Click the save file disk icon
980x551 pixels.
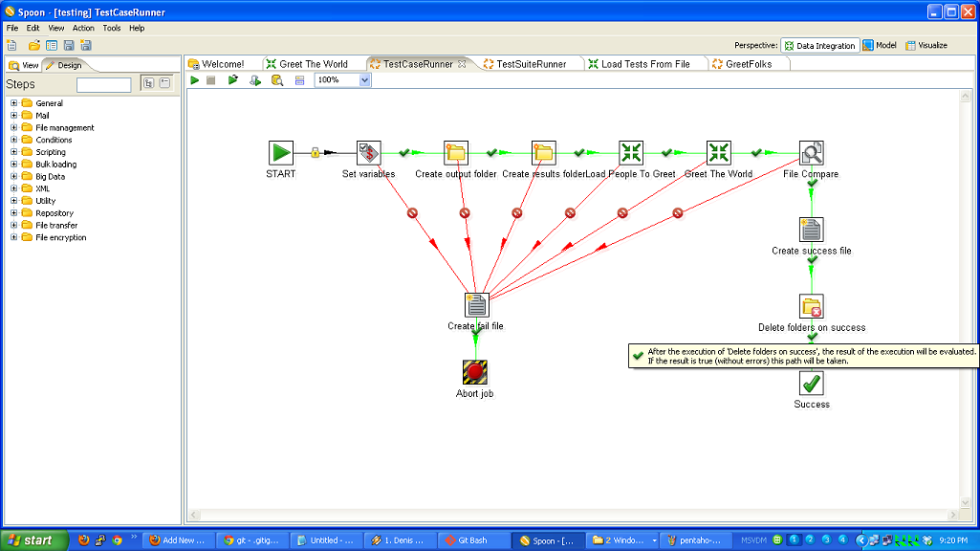pyautogui.click(x=69, y=45)
